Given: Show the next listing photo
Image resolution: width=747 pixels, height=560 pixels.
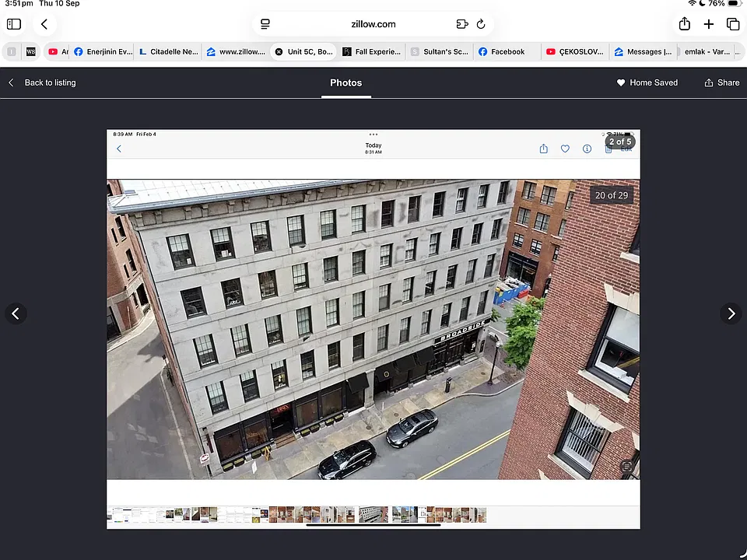Looking at the screenshot, I should click(731, 313).
